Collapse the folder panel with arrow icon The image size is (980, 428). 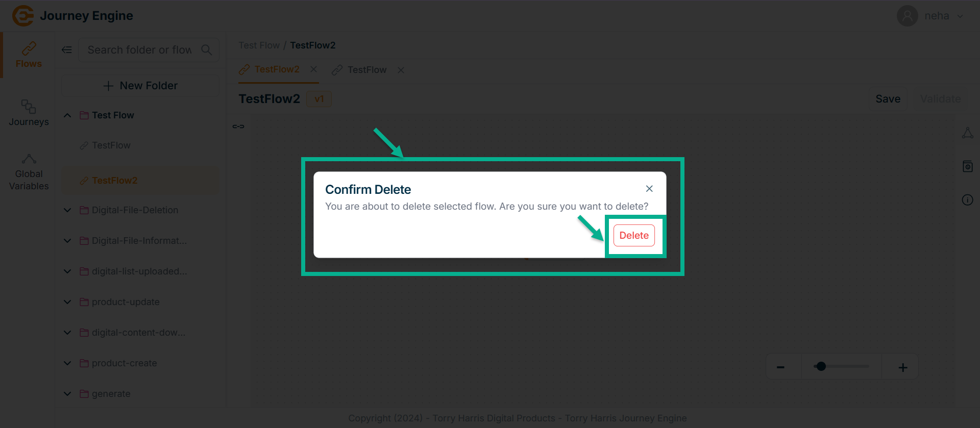67,50
